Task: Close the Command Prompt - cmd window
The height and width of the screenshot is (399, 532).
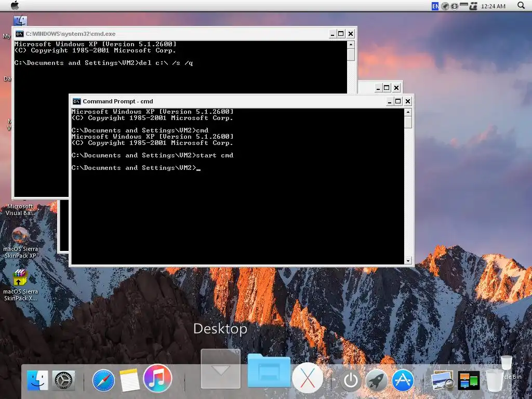Action: [x=408, y=101]
